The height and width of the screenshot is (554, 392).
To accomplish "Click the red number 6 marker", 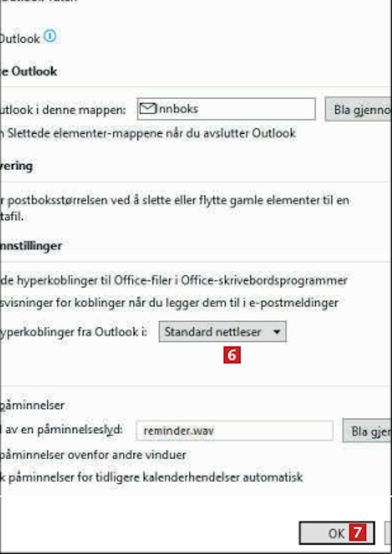I will 232,355.
